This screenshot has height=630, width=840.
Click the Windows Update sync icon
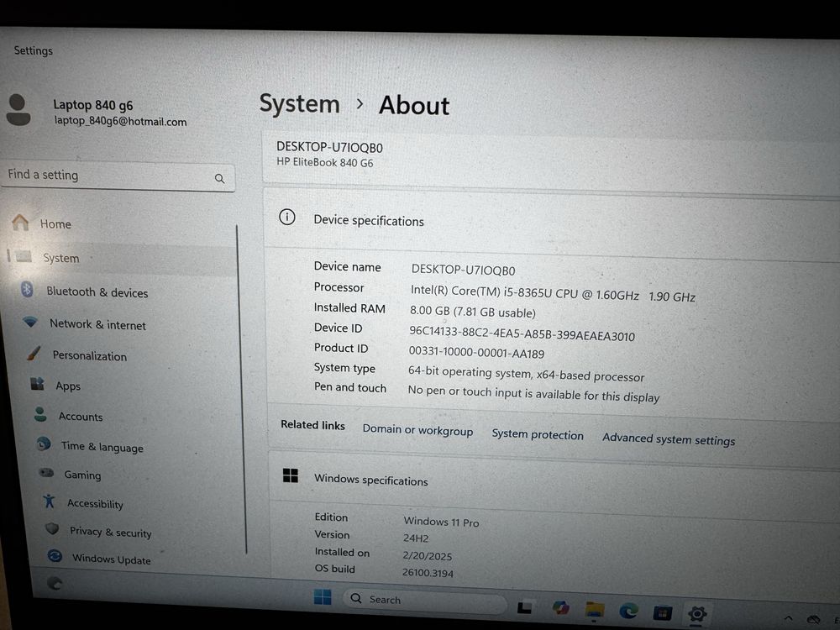click(x=55, y=556)
